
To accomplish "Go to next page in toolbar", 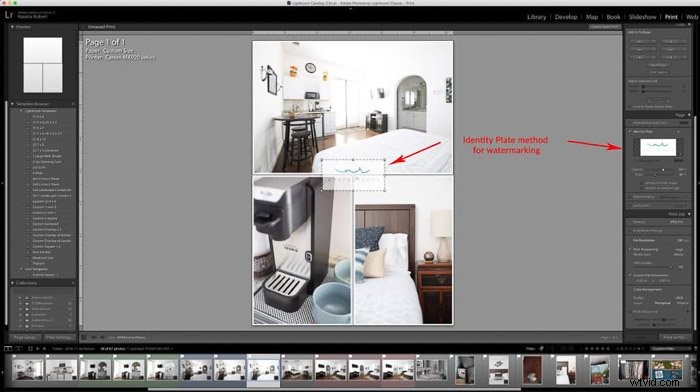I will [x=102, y=338].
